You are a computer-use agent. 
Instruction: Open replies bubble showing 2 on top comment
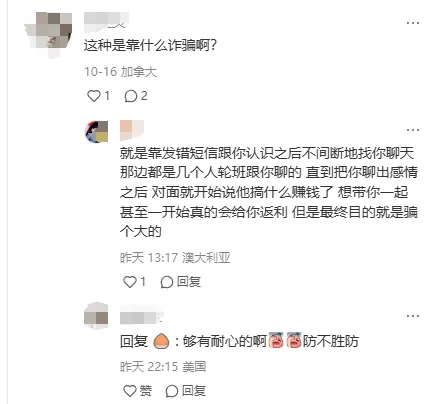[x=136, y=96]
